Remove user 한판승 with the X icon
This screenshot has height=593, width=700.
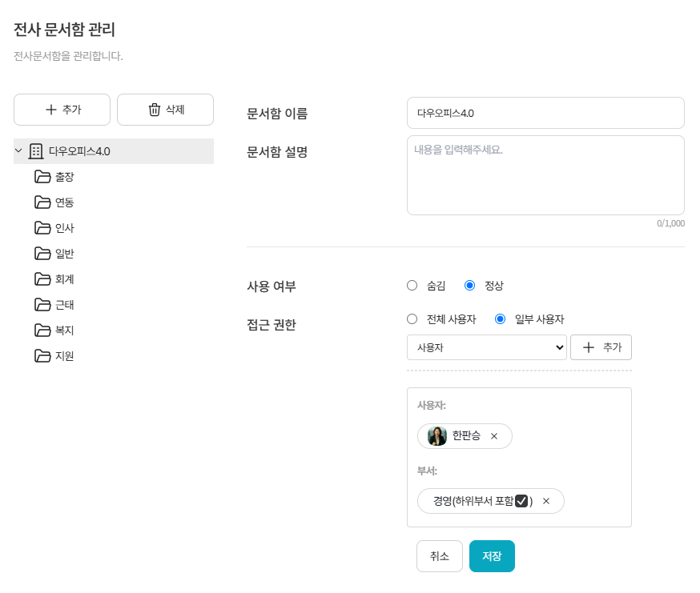[x=494, y=436]
